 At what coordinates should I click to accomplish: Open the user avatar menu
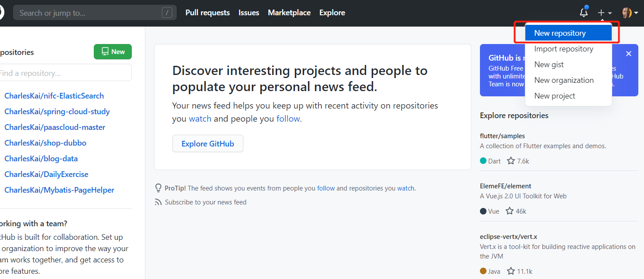coord(630,13)
